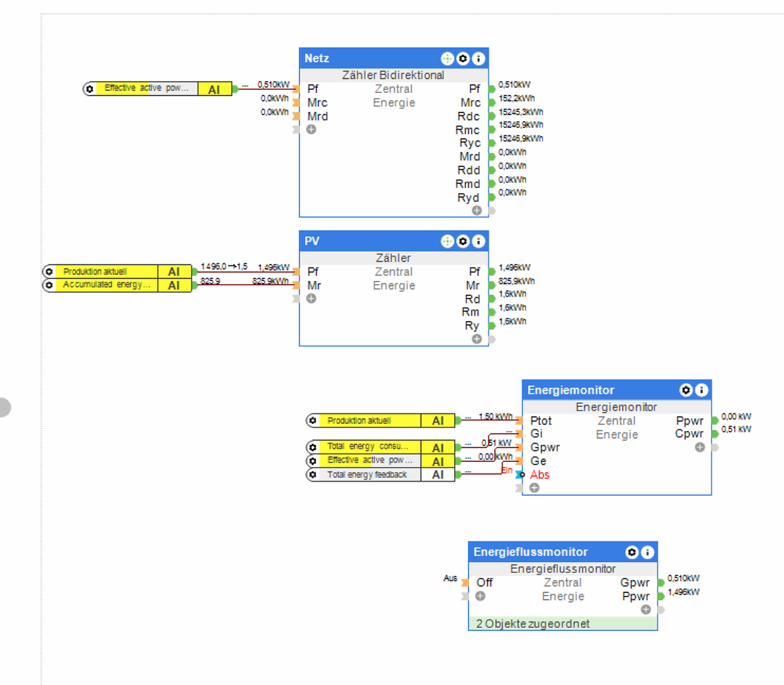Select the Total energy feedback AI input

pyautogui.click(x=380, y=474)
